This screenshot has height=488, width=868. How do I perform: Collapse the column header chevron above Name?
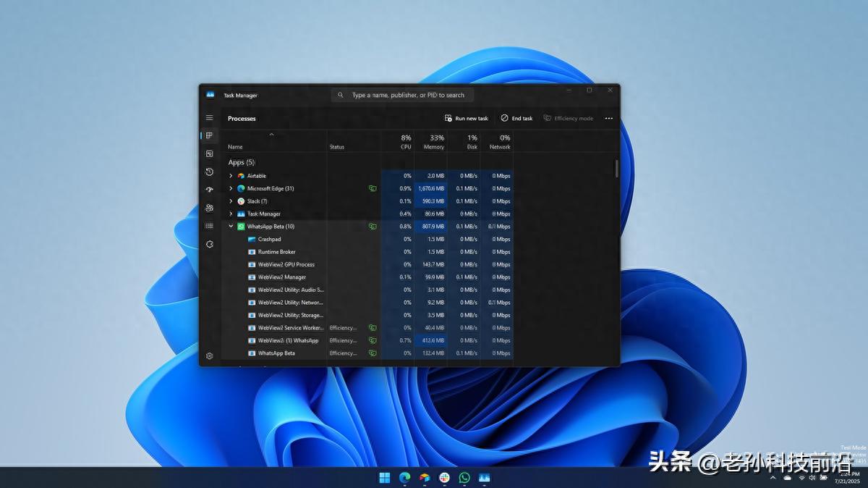[x=271, y=135]
